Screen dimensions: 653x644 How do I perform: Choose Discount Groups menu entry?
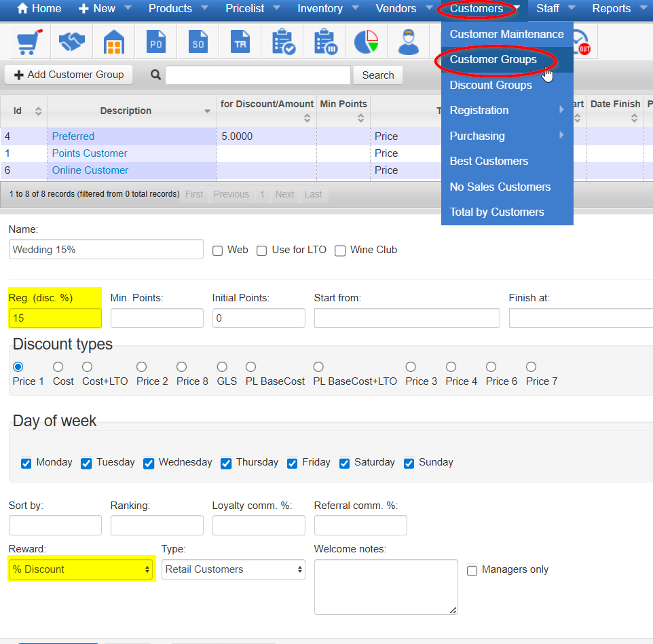507,85
